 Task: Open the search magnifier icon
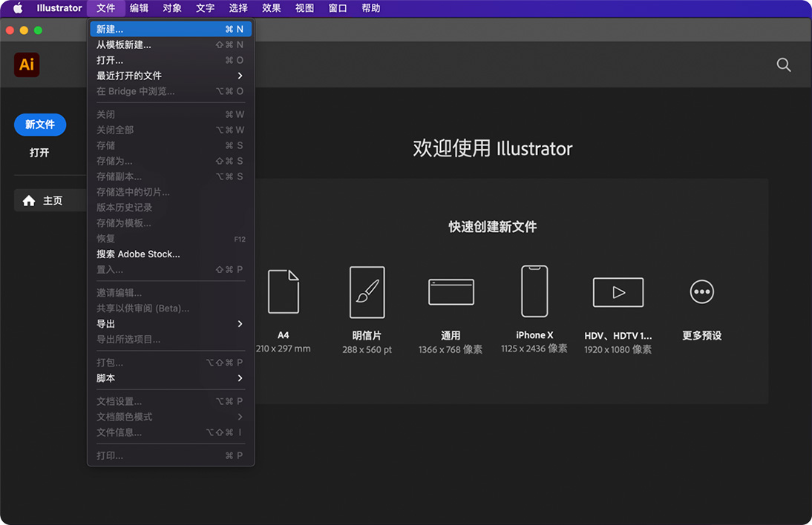coord(783,65)
